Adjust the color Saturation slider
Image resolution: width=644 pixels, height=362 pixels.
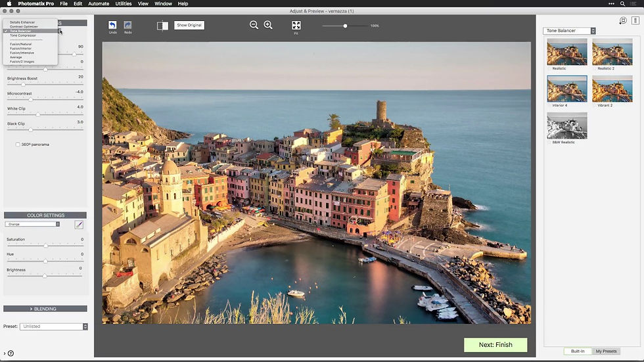[45, 246]
